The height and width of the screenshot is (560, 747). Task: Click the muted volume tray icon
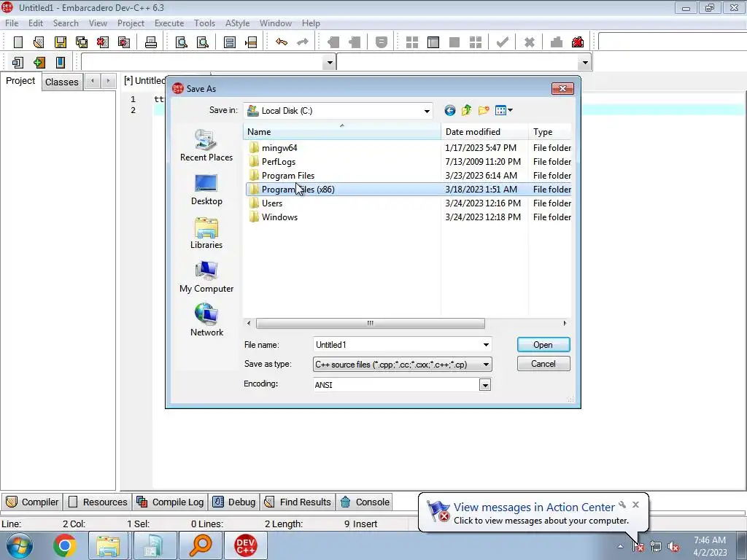(673, 547)
